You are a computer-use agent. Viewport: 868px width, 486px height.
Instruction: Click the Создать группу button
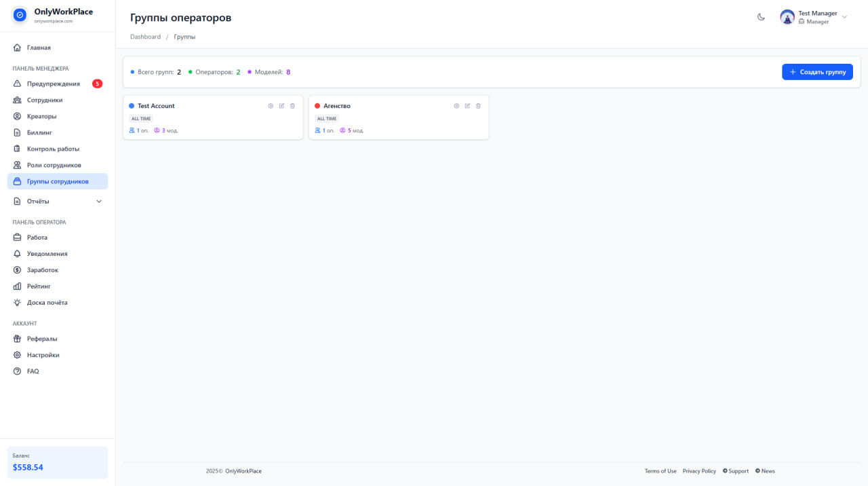pos(817,71)
